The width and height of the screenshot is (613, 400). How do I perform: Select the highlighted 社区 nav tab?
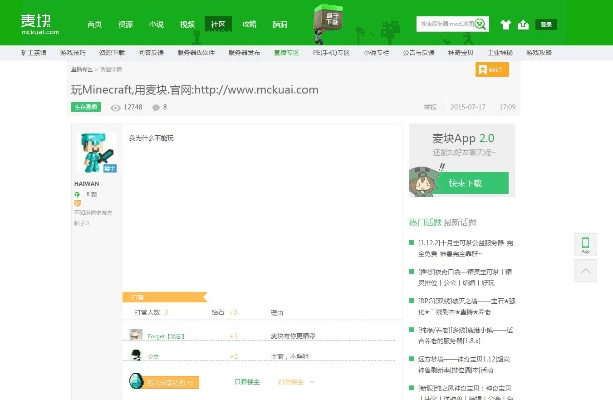tap(218, 24)
